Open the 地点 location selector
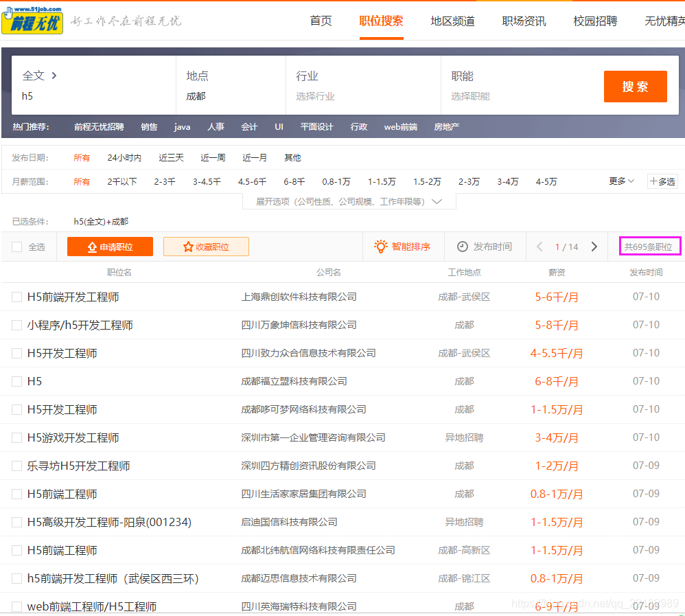Image resolution: width=685 pixels, height=616 pixels. tap(231, 85)
